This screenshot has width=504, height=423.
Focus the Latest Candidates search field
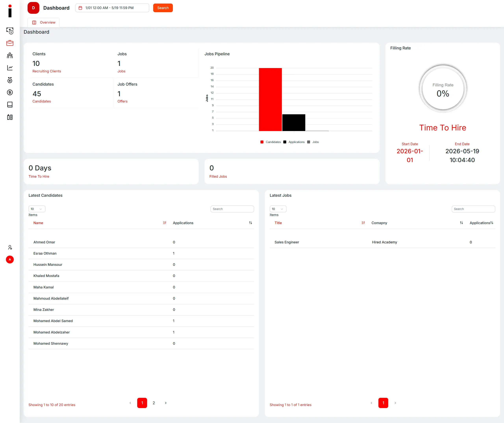tap(232, 209)
